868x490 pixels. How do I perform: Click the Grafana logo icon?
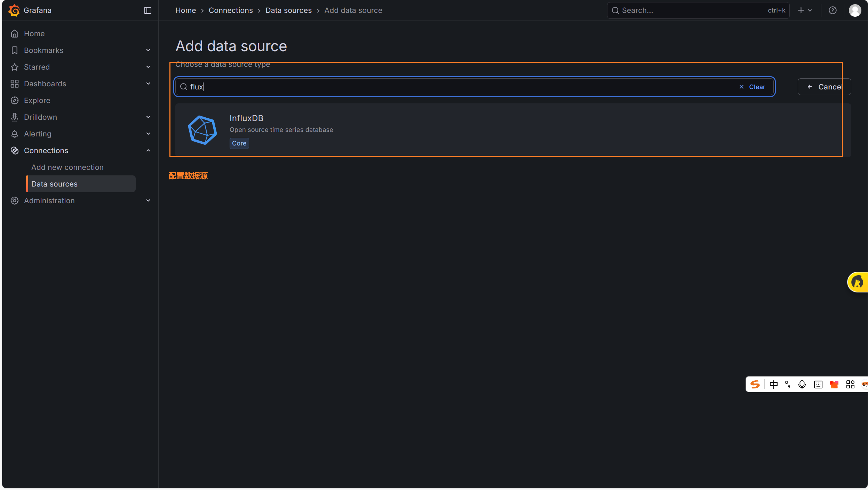(14, 10)
